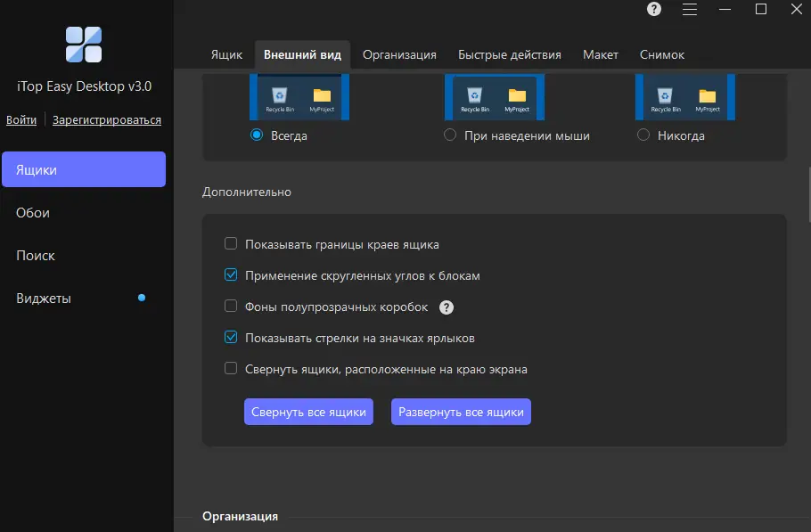The height and width of the screenshot is (532, 811).
Task: Open the hamburger menu icon
Action: coord(690,9)
